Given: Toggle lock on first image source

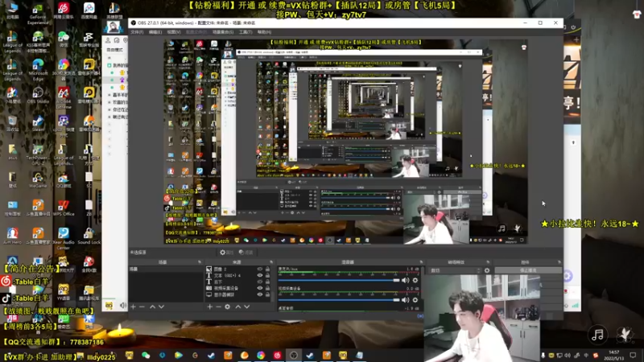Looking at the screenshot, I should tap(267, 269).
